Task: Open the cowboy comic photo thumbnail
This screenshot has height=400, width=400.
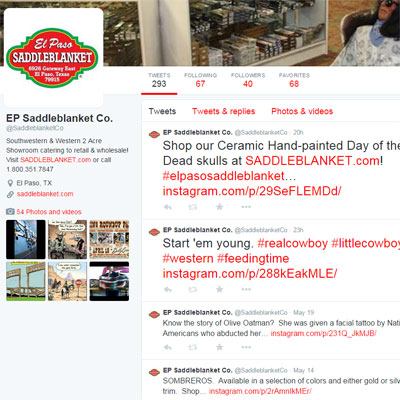Action: coord(67,239)
